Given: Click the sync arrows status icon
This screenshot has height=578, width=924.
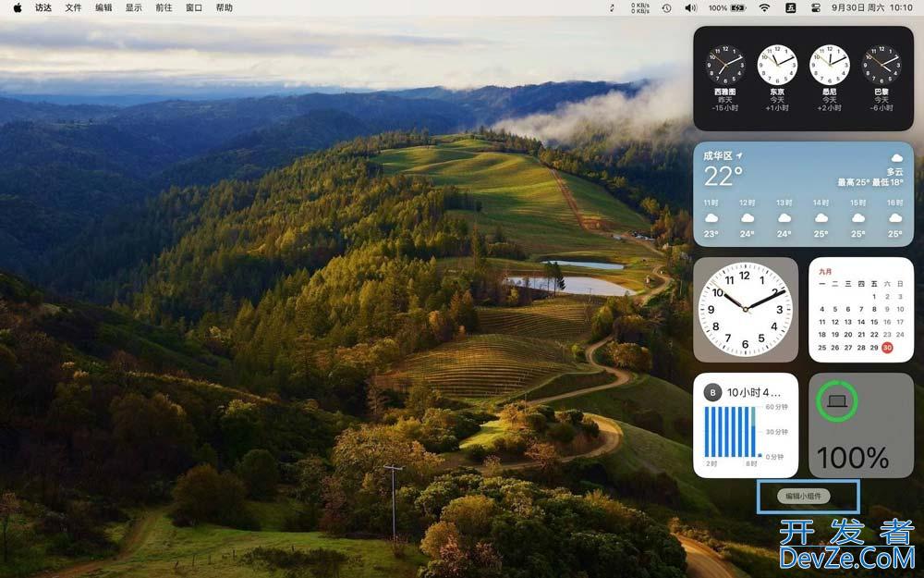Looking at the screenshot, I should [613, 7].
